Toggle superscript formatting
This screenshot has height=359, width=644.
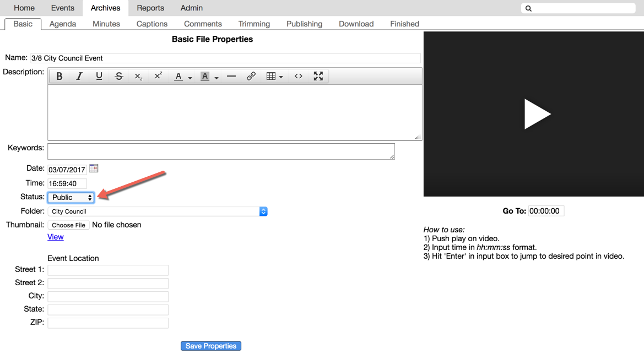(158, 77)
